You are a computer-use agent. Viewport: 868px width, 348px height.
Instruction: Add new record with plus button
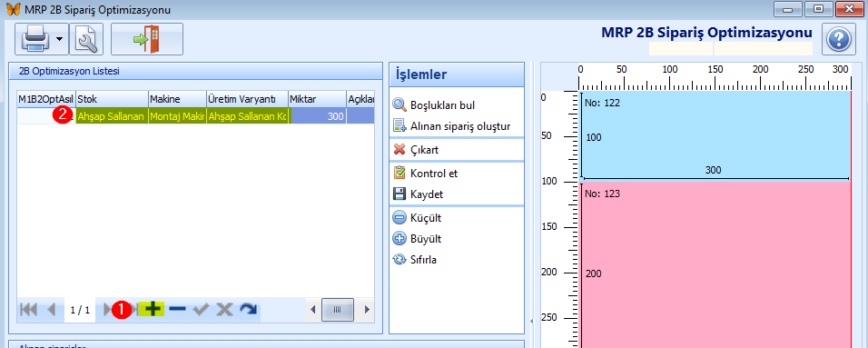pos(152,309)
